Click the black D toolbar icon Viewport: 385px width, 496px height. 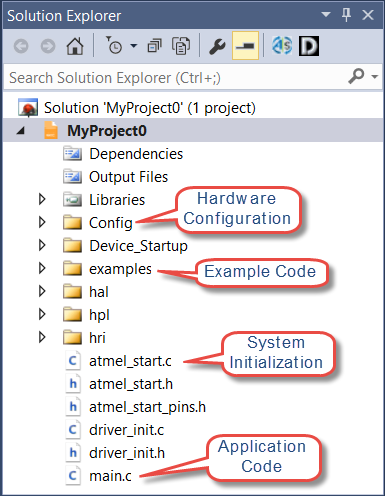coord(309,46)
